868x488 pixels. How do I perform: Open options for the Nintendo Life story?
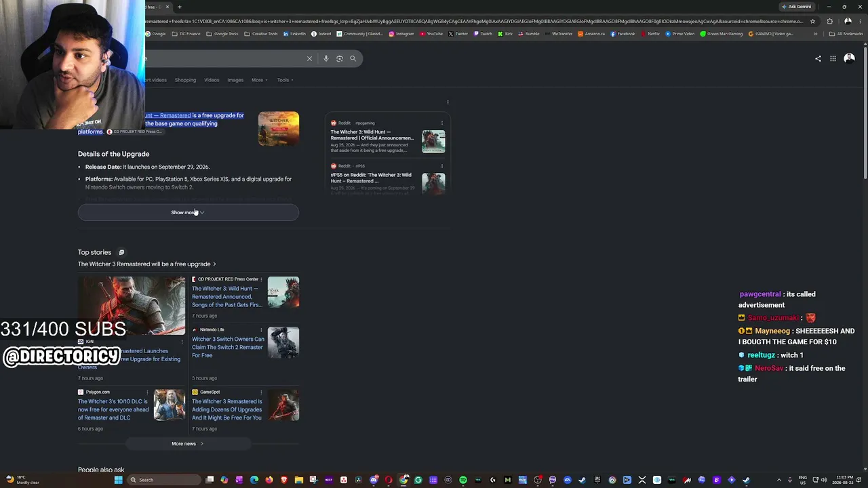point(261,329)
